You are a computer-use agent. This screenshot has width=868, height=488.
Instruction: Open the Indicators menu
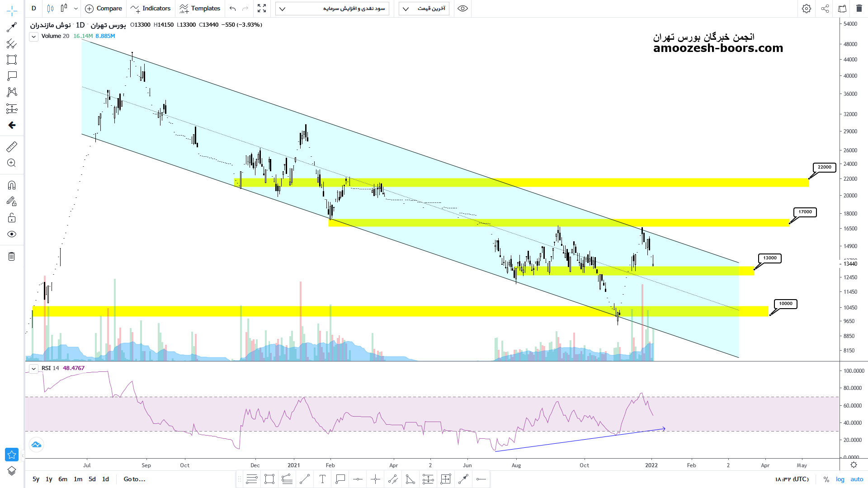(151, 9)
